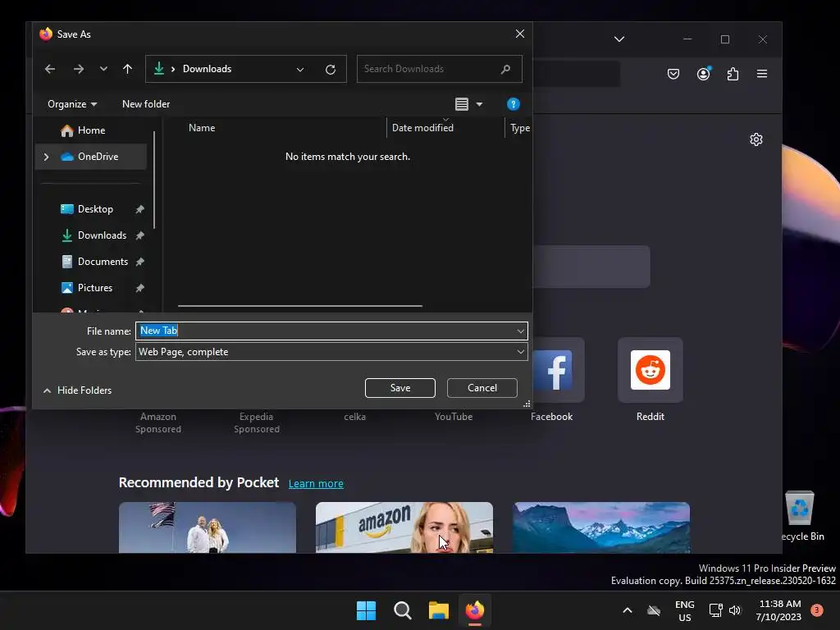Open taskbar Search
The height and width of the screenshot is (630, 840).
tap(402, 610)
